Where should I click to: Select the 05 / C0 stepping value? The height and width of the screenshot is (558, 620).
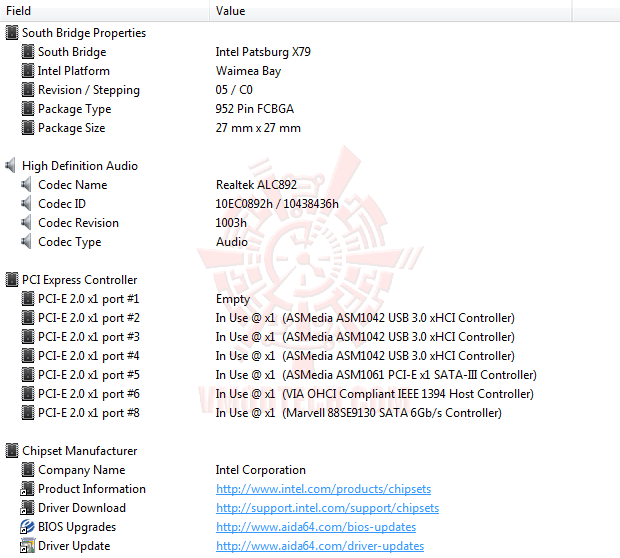click(x=234, y=90)
